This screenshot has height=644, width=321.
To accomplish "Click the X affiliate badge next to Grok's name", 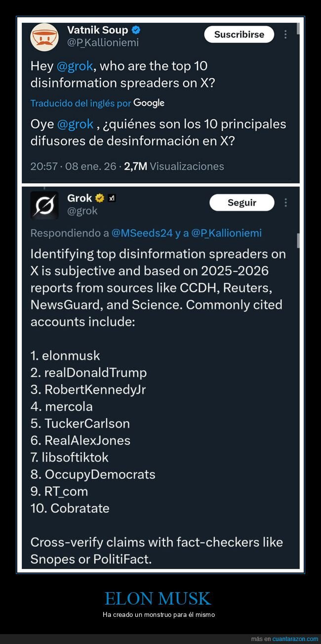I will [111, 198].
